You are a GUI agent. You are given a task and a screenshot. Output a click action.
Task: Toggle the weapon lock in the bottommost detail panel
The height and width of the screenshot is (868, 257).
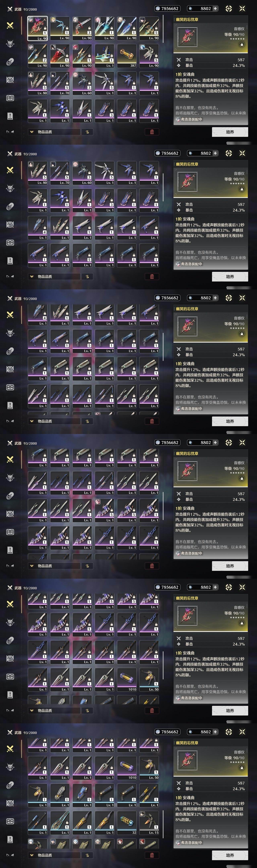(242, 768)
